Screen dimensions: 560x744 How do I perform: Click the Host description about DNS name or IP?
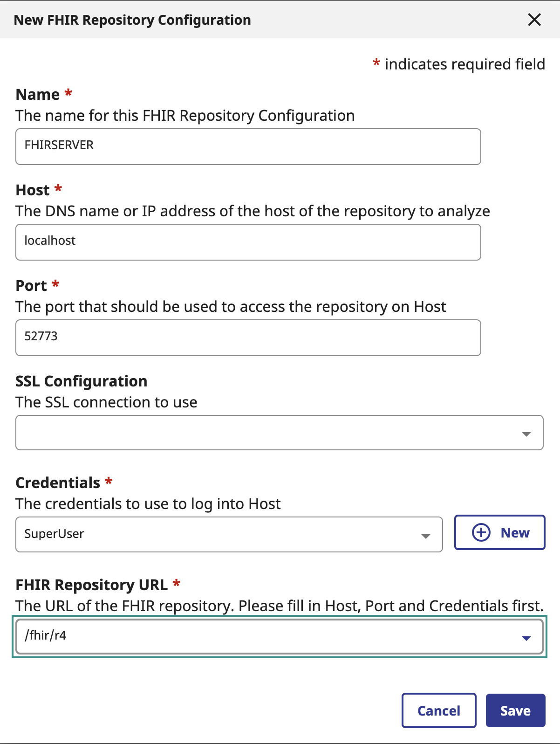tap(253, 211)
